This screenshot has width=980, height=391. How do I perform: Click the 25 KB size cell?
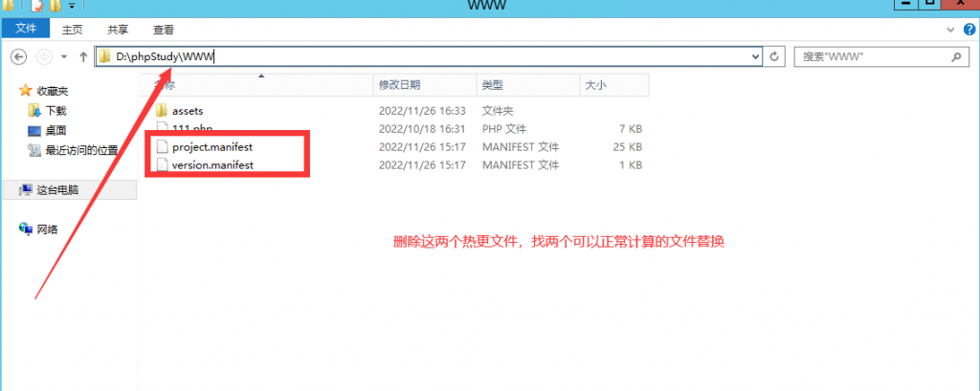pyautogui.click(x=628, y=147)
